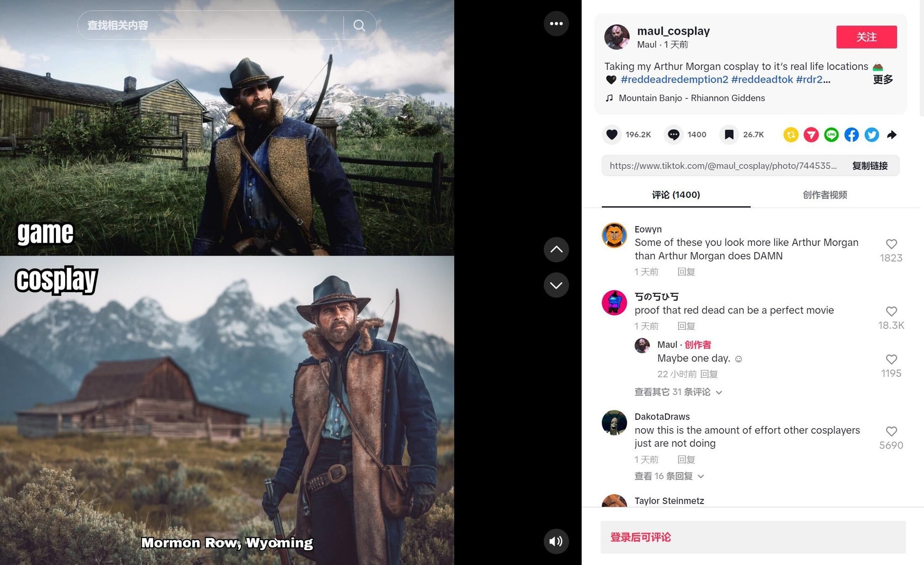Expand caption with 更多
Screen dimensions: 924x565
[x=883, y=80]
